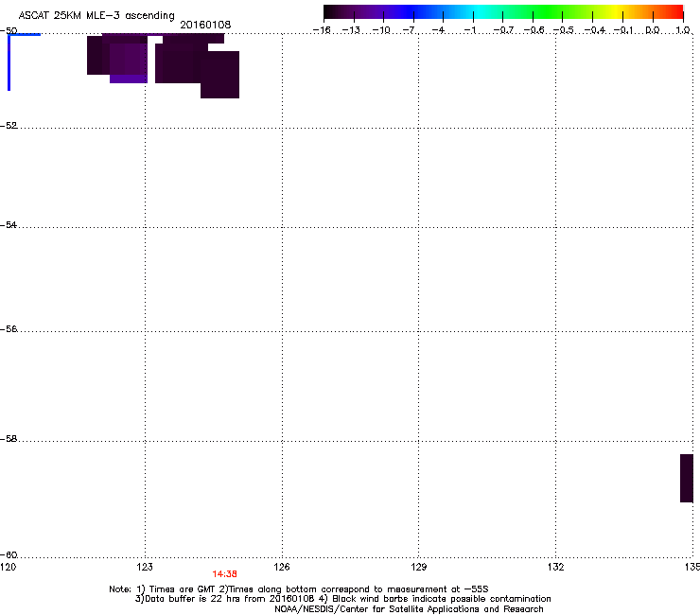
Task: Click the blue wind barb near 120 longitude
Action: [9, 61]
